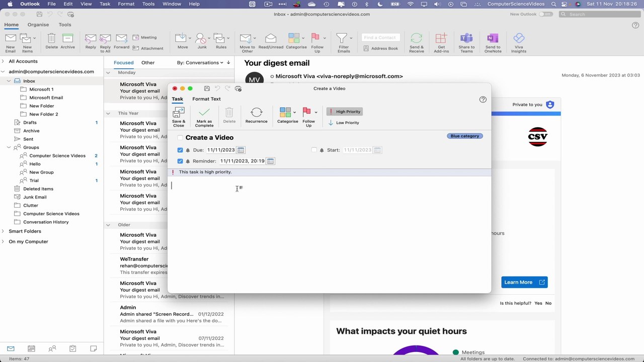Toggle the Due date checkbox

tap(180, 150)
